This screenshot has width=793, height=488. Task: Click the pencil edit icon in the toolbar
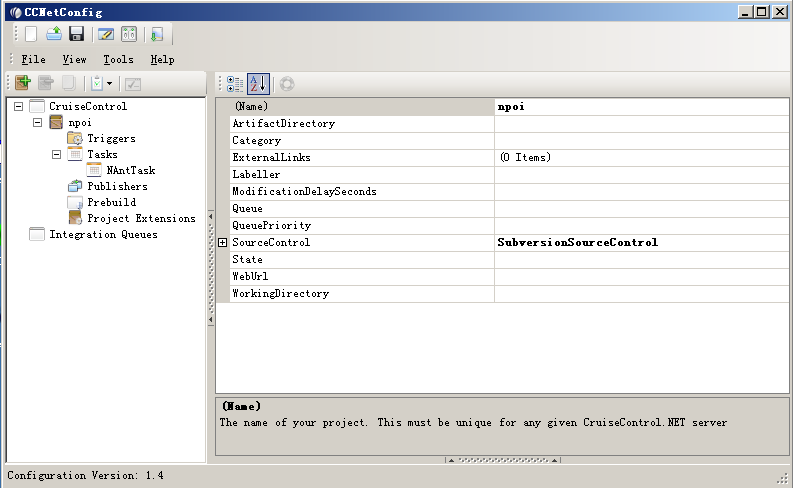106,34
